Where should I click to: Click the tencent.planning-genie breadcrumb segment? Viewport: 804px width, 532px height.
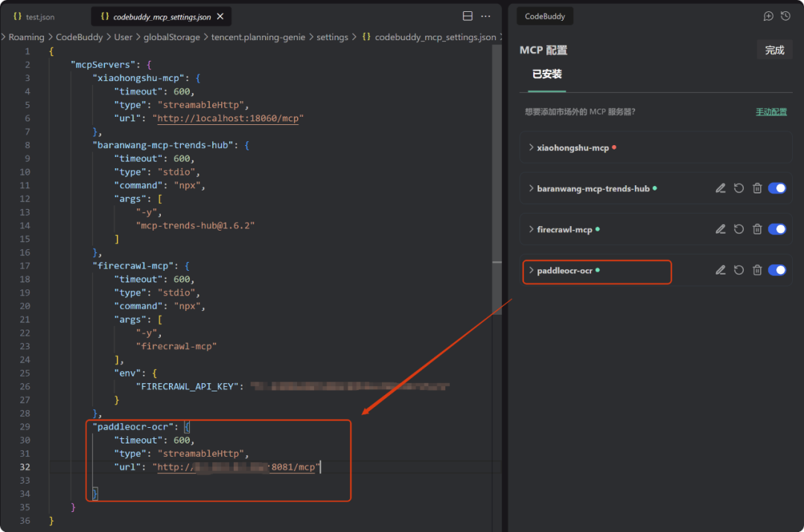click(x=258, y=37)
